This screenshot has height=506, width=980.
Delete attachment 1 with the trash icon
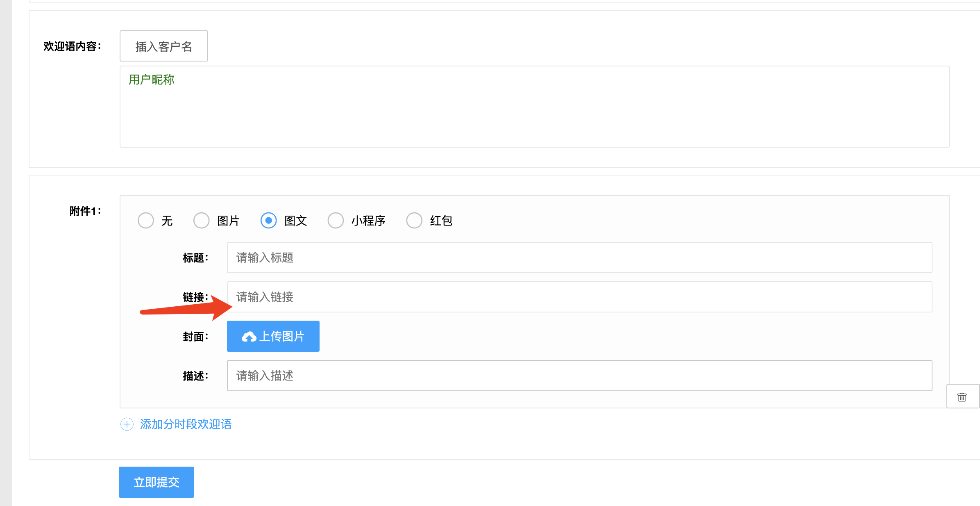(962, 397)
